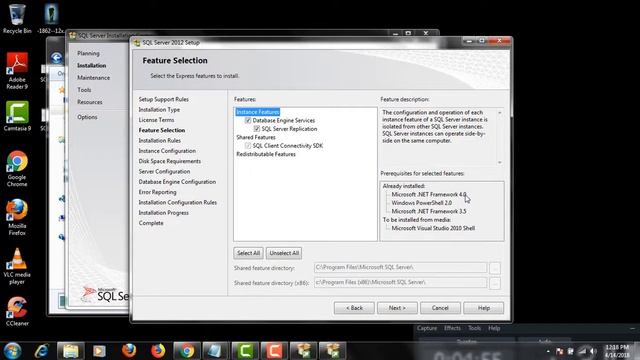The width and height of the screenshot is (640, 360).
Task: Select Shared Features tree node
Action: 256,137
